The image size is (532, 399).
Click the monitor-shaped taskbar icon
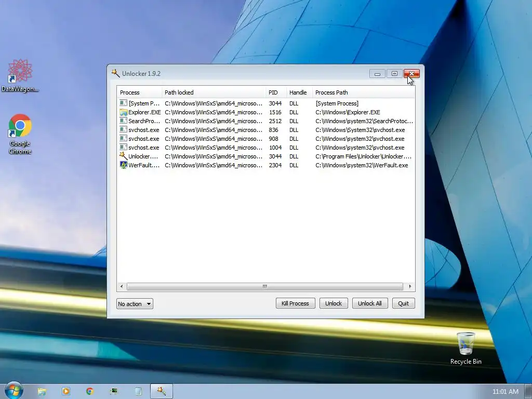114,391
